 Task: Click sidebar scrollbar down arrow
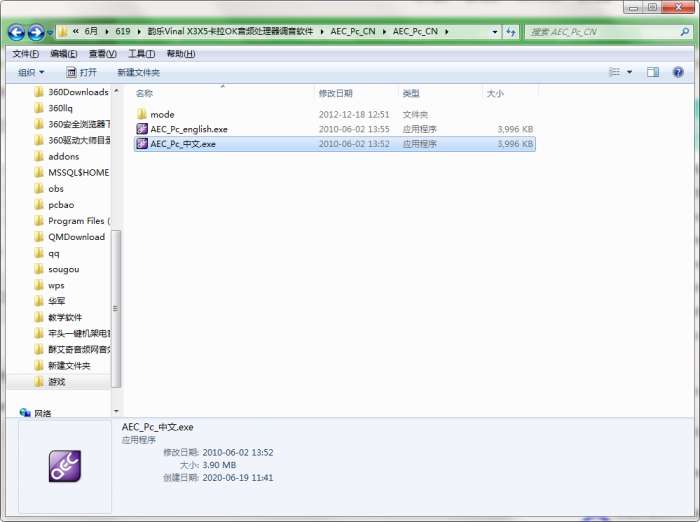116,411
